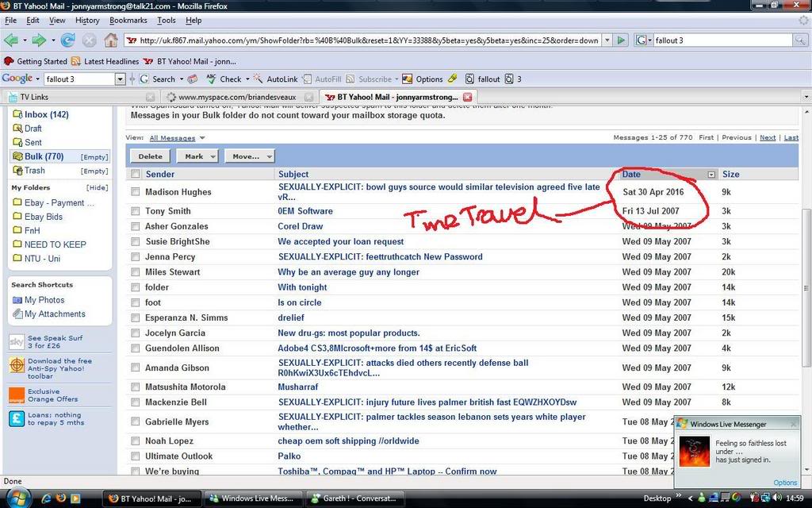Open the Inbox folder icon in sidebar

pos(17,115)
